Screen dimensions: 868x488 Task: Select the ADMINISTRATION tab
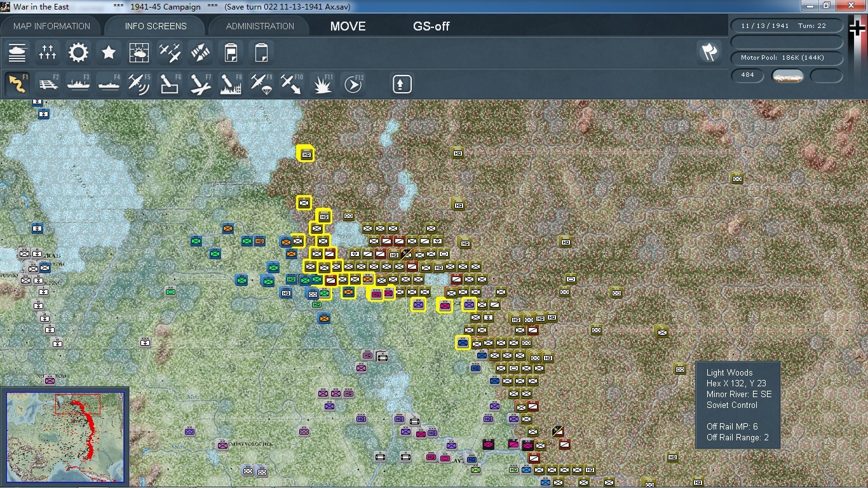(x=260, y=26)
